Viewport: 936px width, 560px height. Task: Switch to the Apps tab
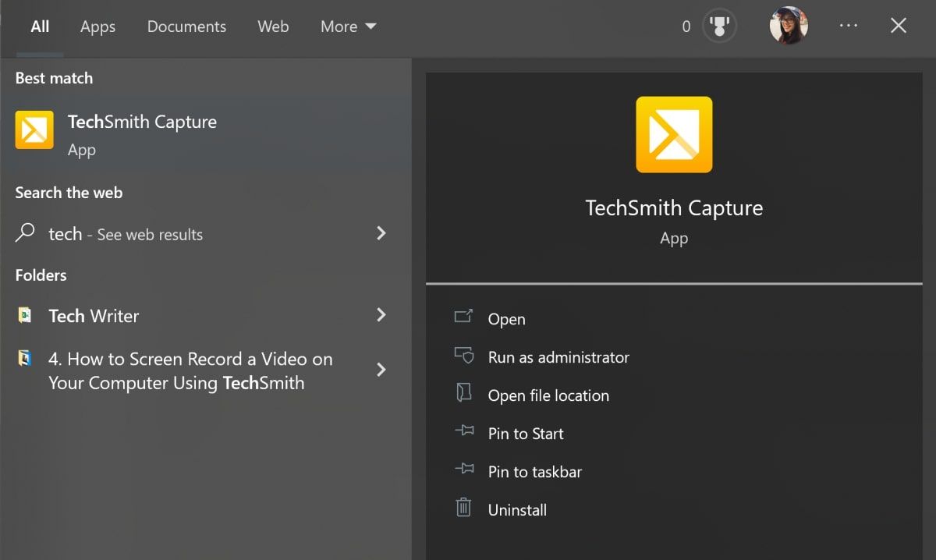97,26
